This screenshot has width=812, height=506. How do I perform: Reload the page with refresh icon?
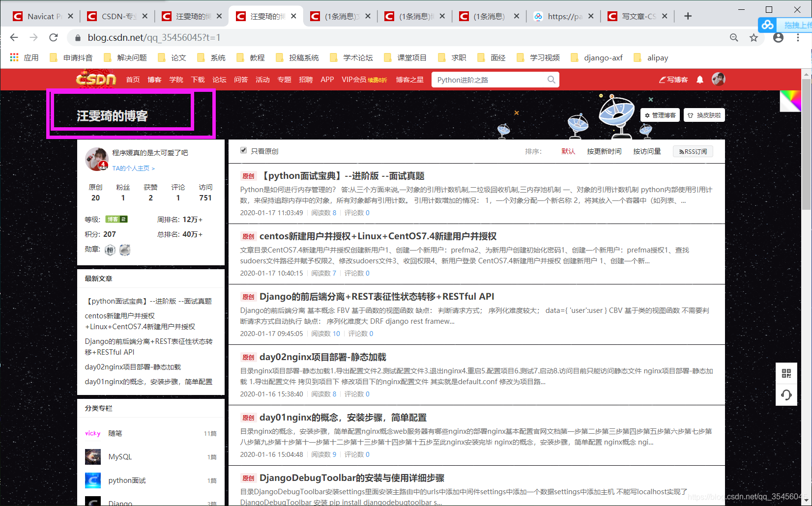54,37
